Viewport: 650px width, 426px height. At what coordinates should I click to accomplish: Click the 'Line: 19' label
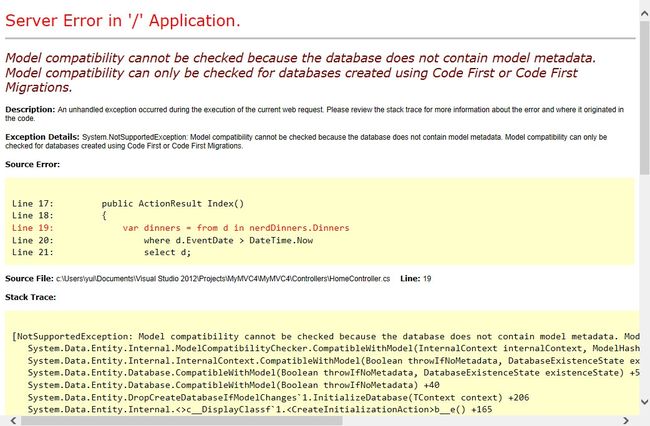tap(416, 279)
